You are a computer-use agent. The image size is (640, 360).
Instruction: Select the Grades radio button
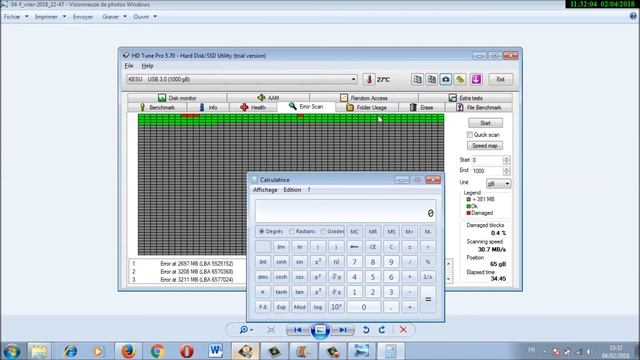click(x=323, y=231)
